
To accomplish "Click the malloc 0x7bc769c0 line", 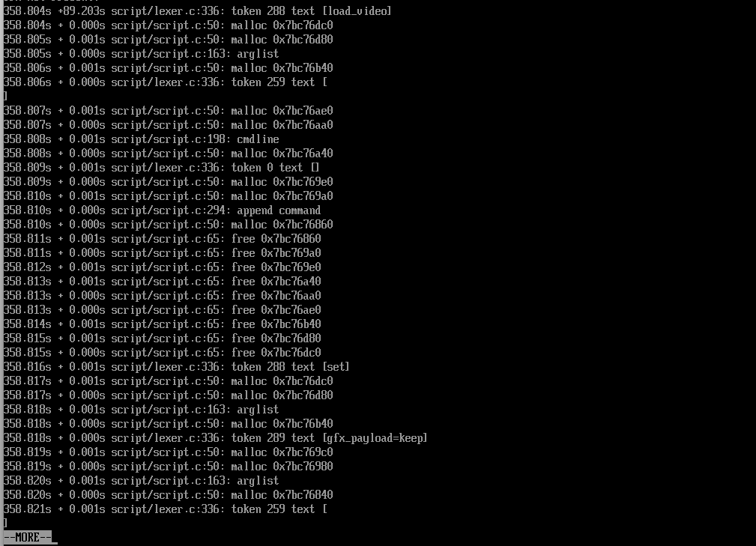I will [x=168, y=452].
